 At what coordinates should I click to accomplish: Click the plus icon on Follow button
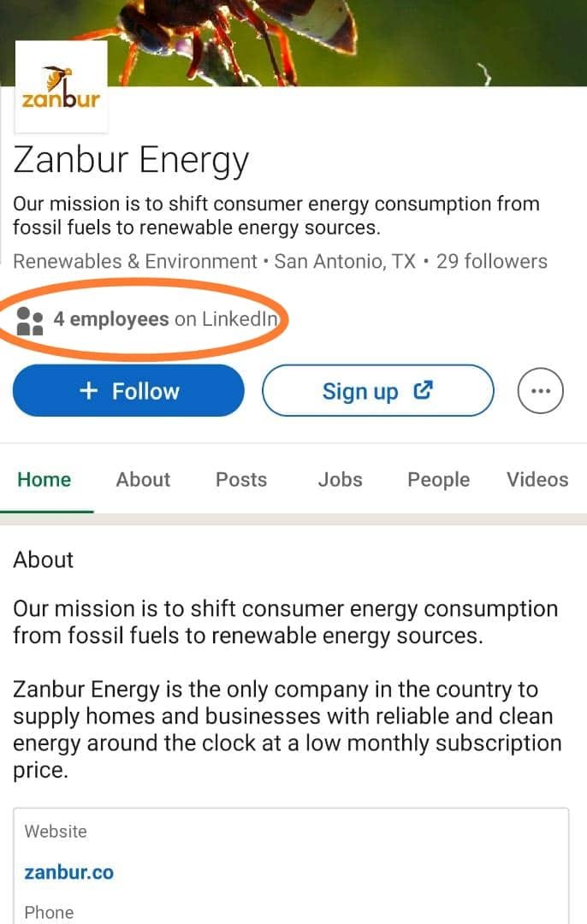click(89, 391)
